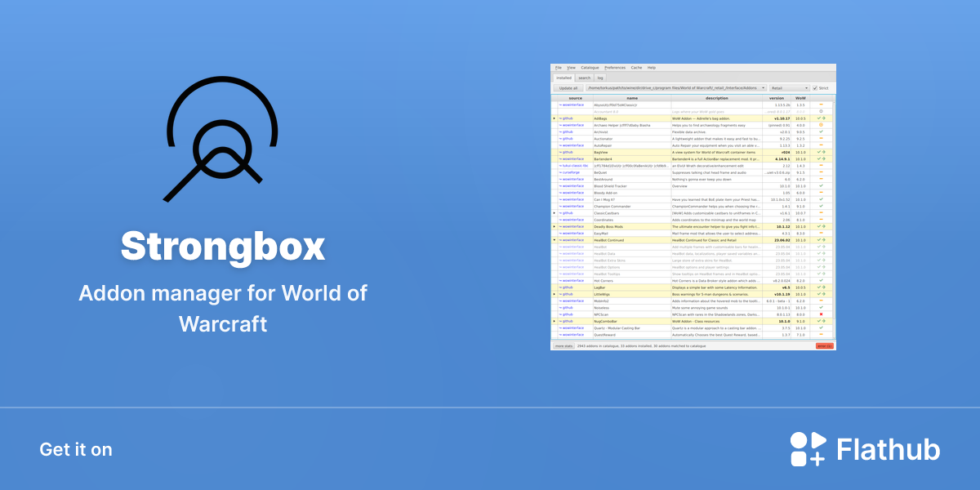Open the wowinterface link for Bartender4

(572, 159)
